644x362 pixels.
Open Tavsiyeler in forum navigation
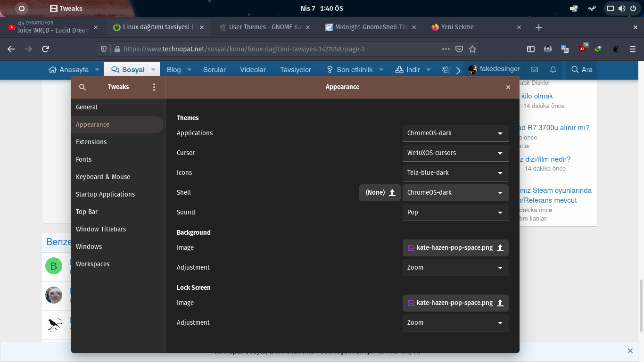click(296, 70)
